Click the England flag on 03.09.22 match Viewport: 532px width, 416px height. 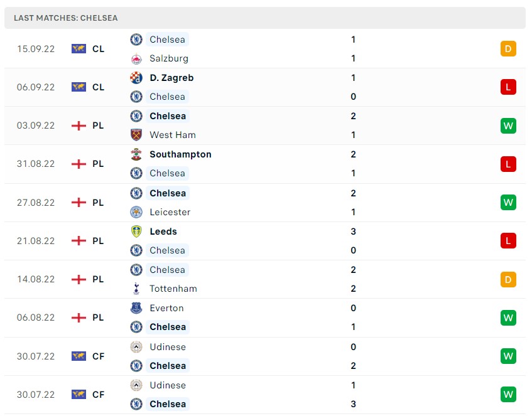pyautogui.click(x=79, y=125)
